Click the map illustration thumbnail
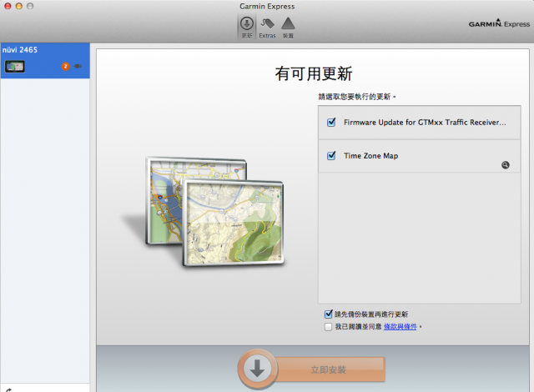 (215, 211)
